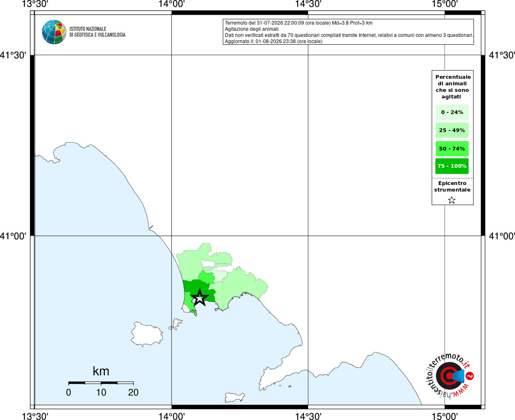
Task: Click Procida island on the map
Action: coord(176,325)
